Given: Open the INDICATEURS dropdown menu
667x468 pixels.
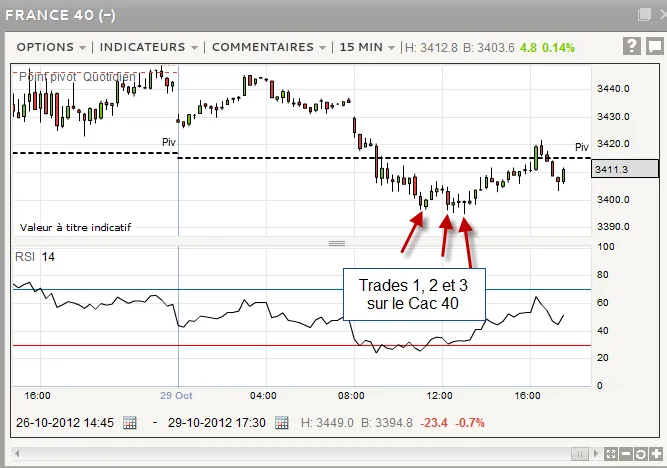Looking at the screenshot, I should tap(148, 47).
